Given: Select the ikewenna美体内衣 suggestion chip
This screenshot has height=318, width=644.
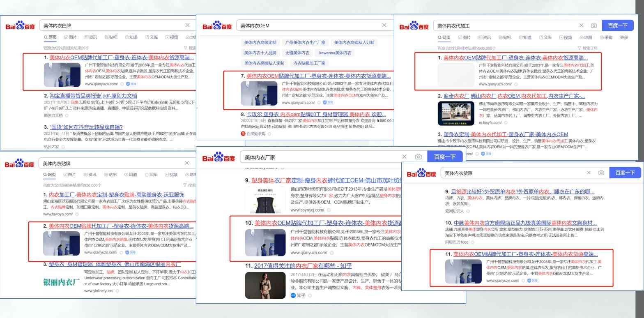Looking at the screenshot, I should [x=335, y=53].
